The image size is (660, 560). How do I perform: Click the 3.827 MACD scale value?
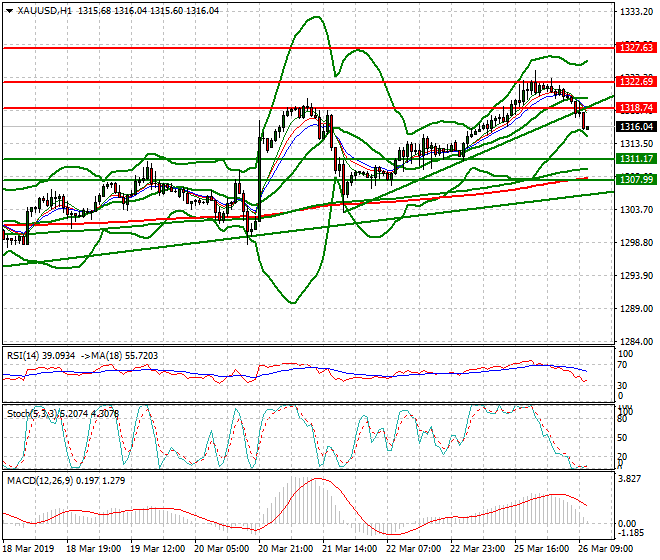630,479
